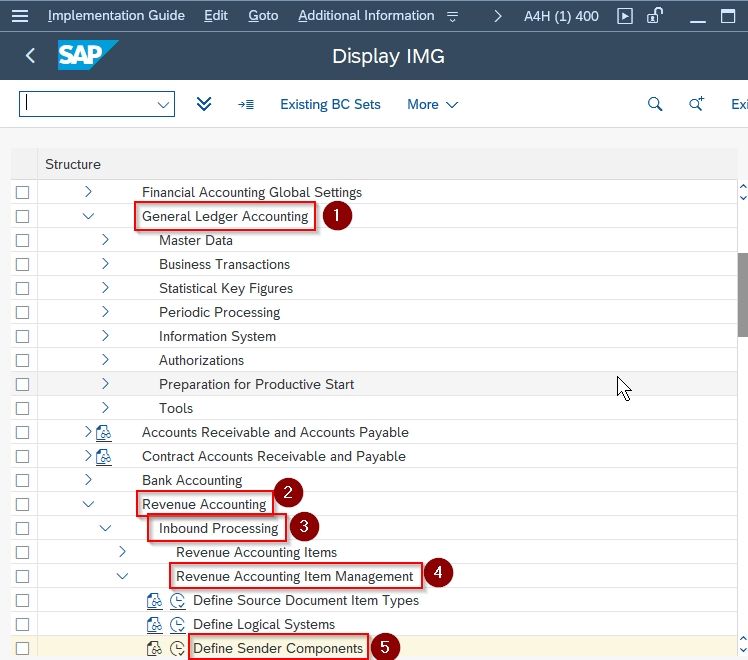
Task: Expand Statistical Key Figures node
Action: (105, 288)
